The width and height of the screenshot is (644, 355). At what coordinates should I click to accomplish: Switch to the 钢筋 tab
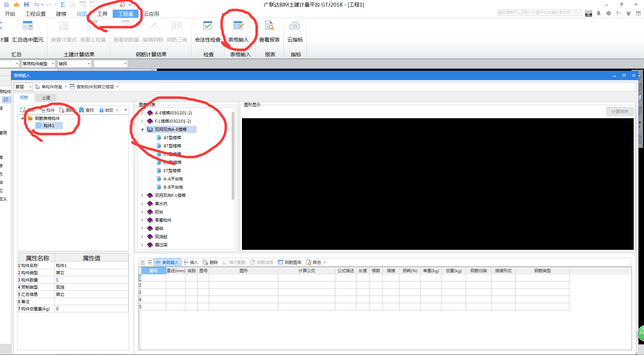point(24,98)
